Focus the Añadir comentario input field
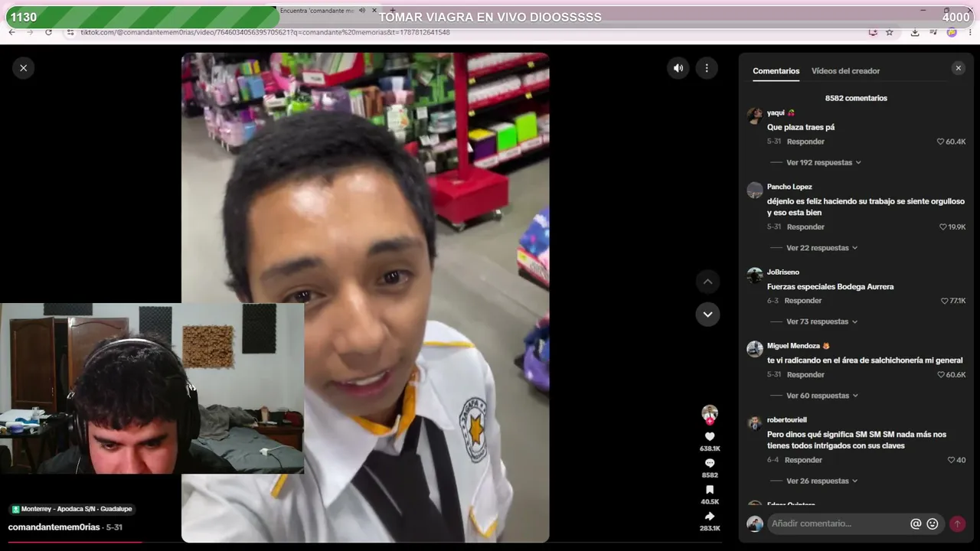Image resolution: width=980 pixels, height=551 pixels. [x=838, y=523]
